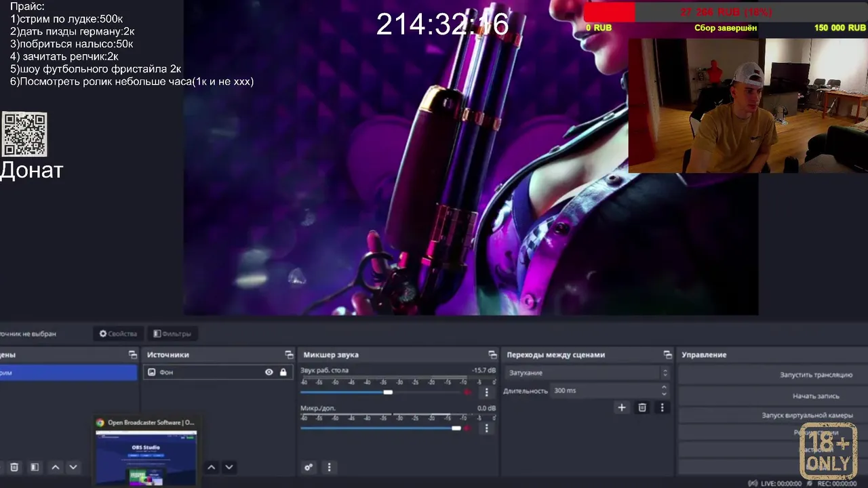
Task: Open advanced audio properties gear icon
Action: [x=309, y=467]
